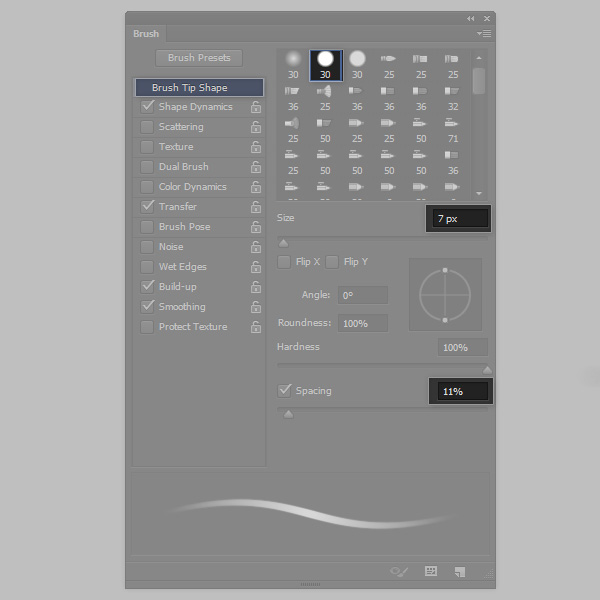Click the brush stroke preview area
600x600 pixels.
[310, 514]
